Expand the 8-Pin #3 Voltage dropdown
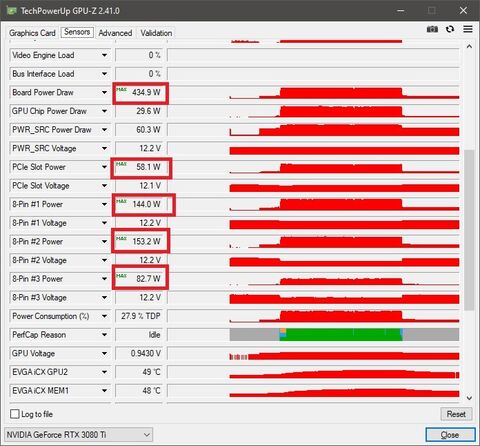The width and height of the screenshot is (480, 446). click(x=104, y=298)
